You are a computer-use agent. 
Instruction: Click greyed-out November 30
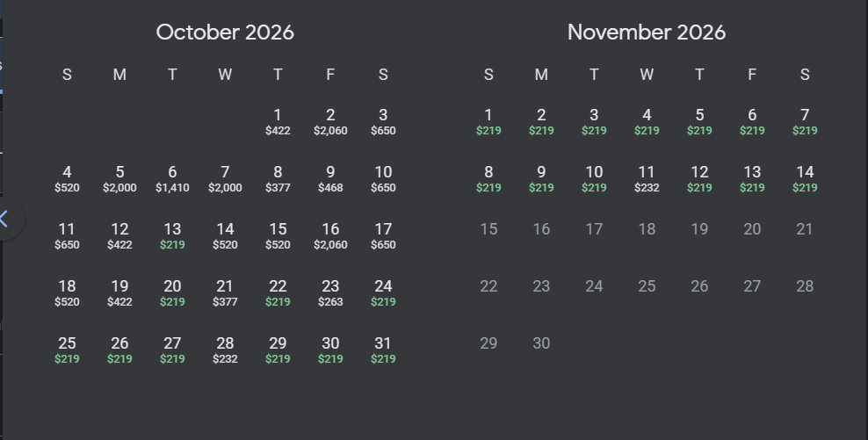pyautogui.click(x=541, y=343)
